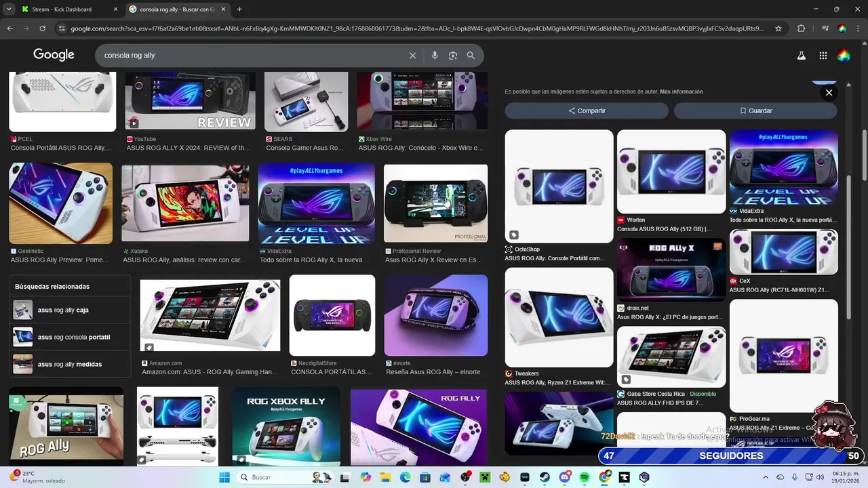
Task: Click the Google search input field
Action: 254,56
